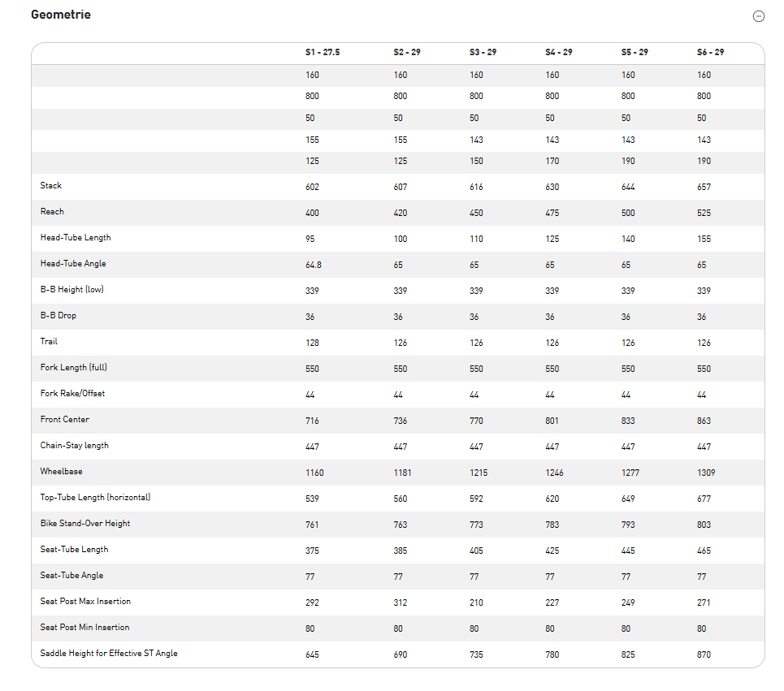Click the Wheelbase value 1309 for S6
The width and height of the screenshot is (784, 691).
706,473
